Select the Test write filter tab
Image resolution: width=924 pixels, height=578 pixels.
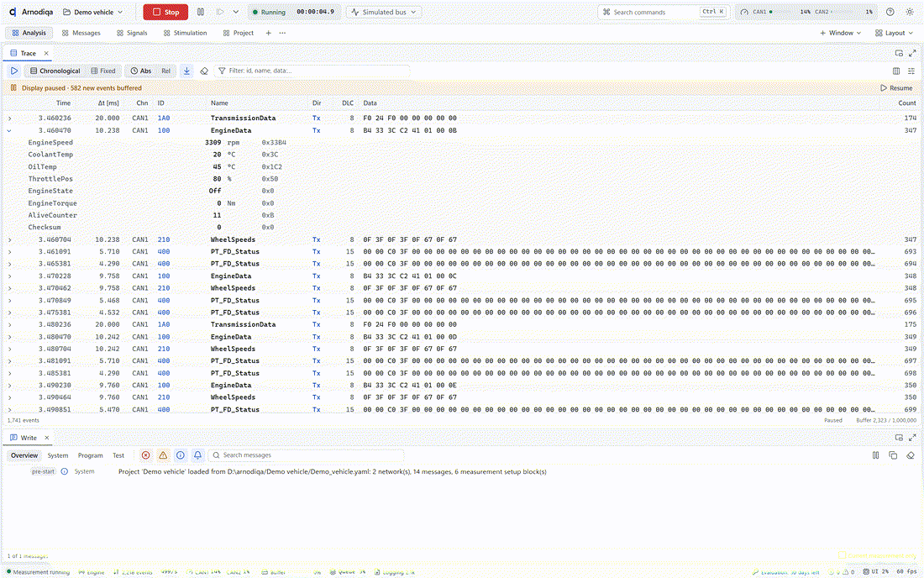(x=118, y=455)
